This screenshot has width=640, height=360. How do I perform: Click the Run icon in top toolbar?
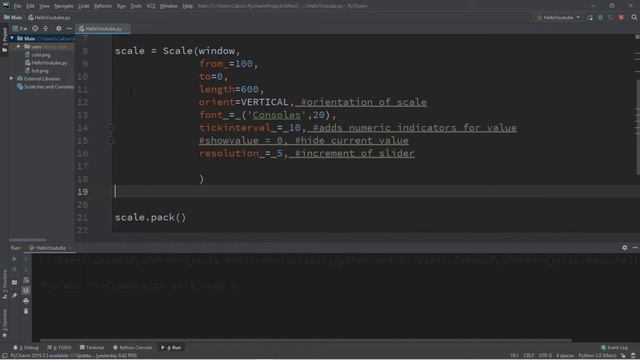tap(590, 18)
